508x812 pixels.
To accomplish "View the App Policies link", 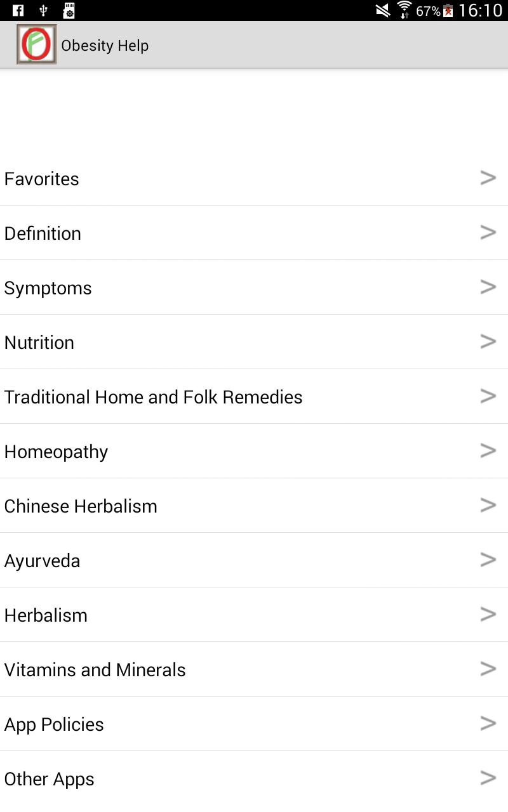I will pos(54,724).
